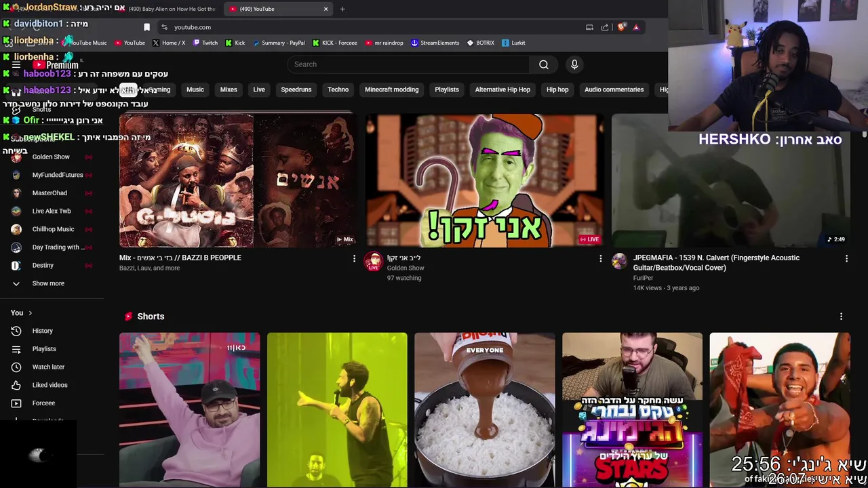This screenshot has width=868, height=488.
Task: Open the STARS gaming Short
Action: pyautogui.click(x=632, y=409)
